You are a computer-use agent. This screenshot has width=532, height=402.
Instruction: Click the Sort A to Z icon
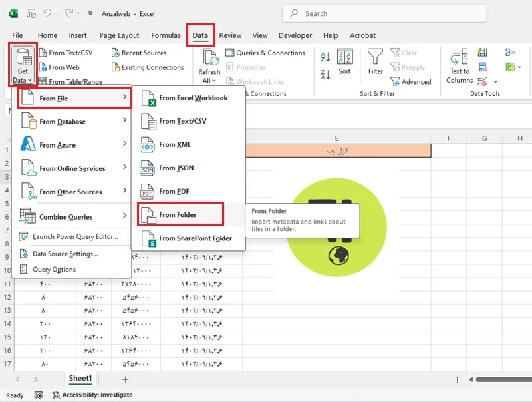coord(325,57)
